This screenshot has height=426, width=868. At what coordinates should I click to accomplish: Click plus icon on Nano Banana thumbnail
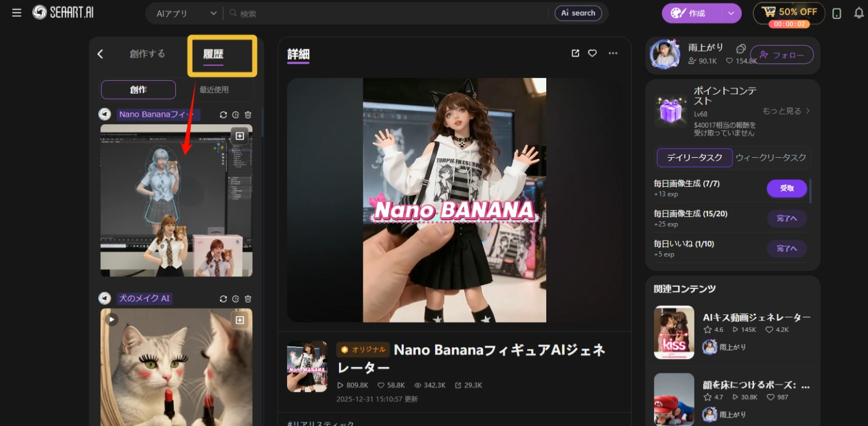[240, 136]
